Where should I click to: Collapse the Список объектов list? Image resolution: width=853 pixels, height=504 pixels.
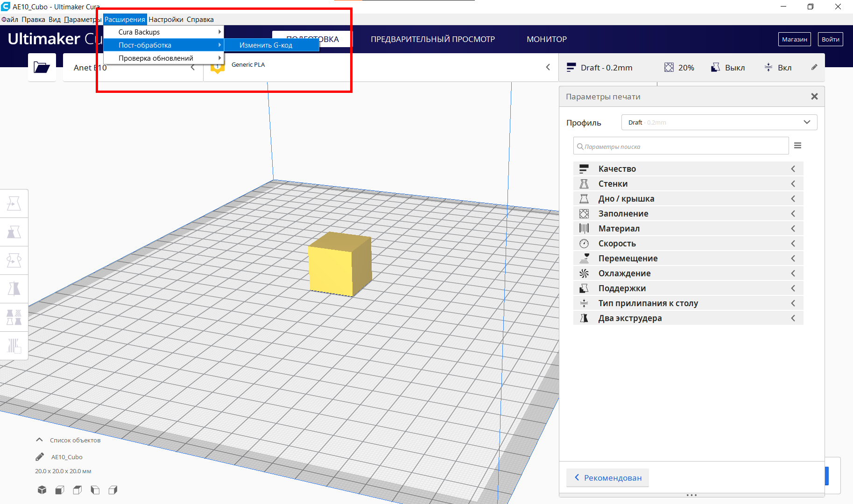(40, 440)
